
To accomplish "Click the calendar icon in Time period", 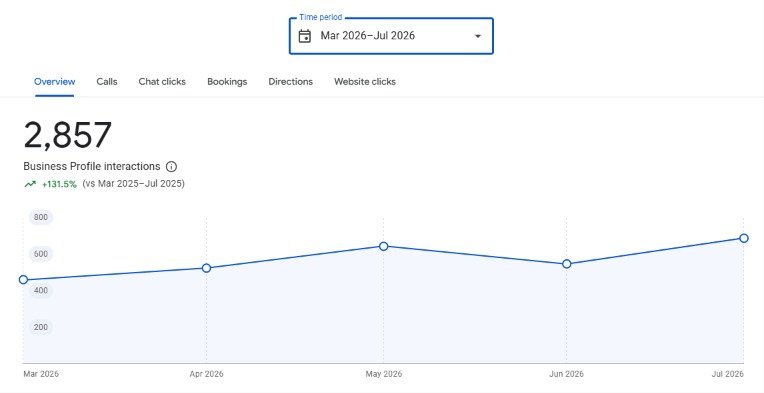I will coord(305,36).
